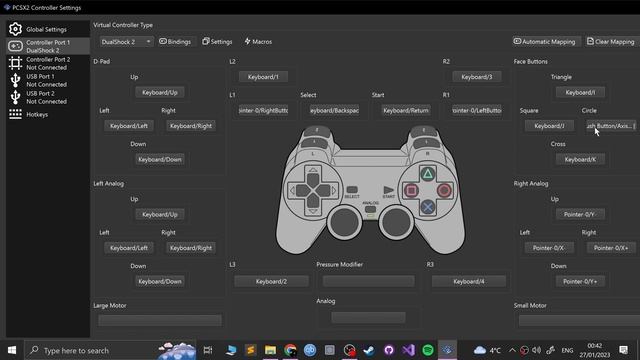Open the notification center icon
Screen dimensions: 640x360
tap(623, 350)
